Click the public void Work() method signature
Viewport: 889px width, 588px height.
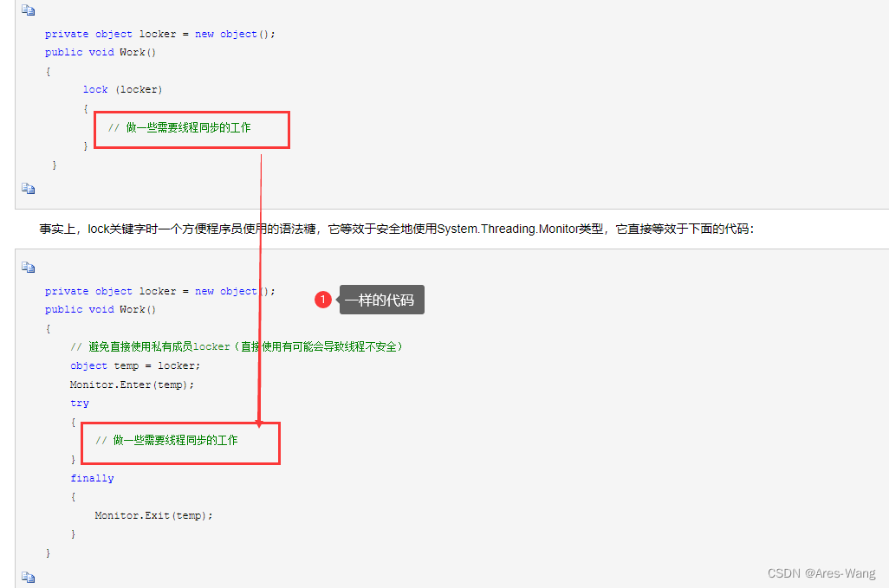[x=101, y=51]
